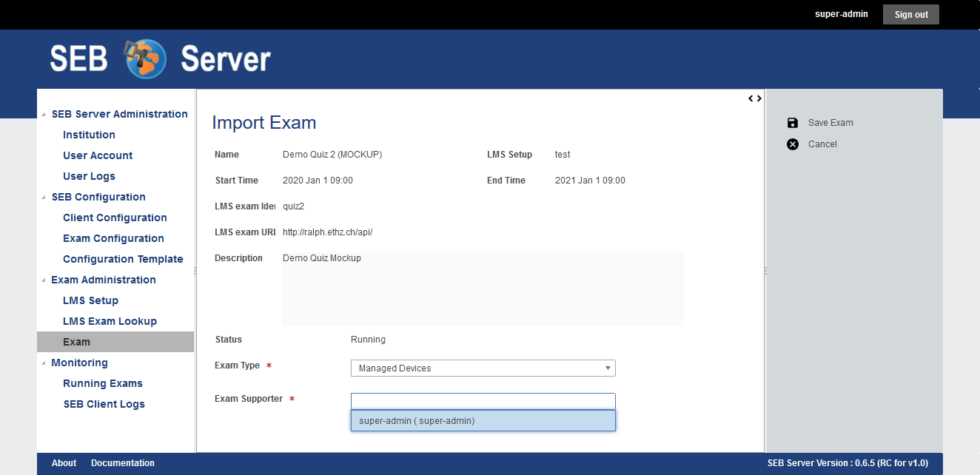Navigate to LMS Exam Lookup

110,321
